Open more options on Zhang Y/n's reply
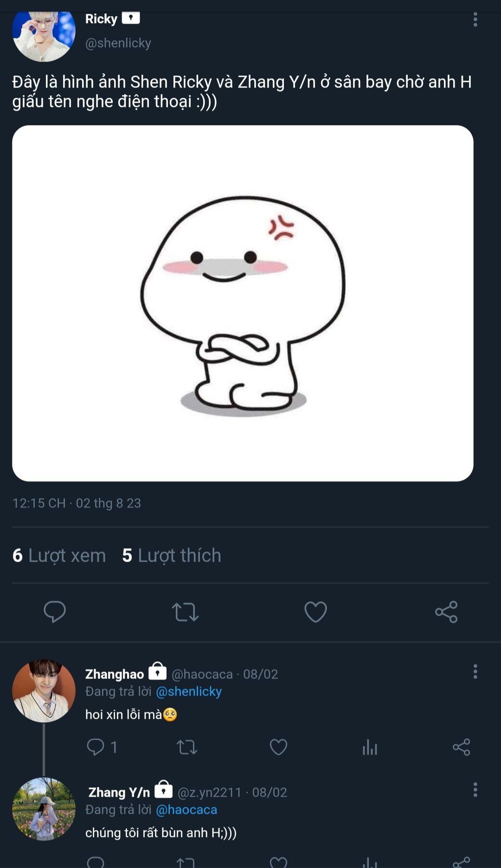This screenshot has height=868, width=501. pyautogui.click(x=475, y=789)
